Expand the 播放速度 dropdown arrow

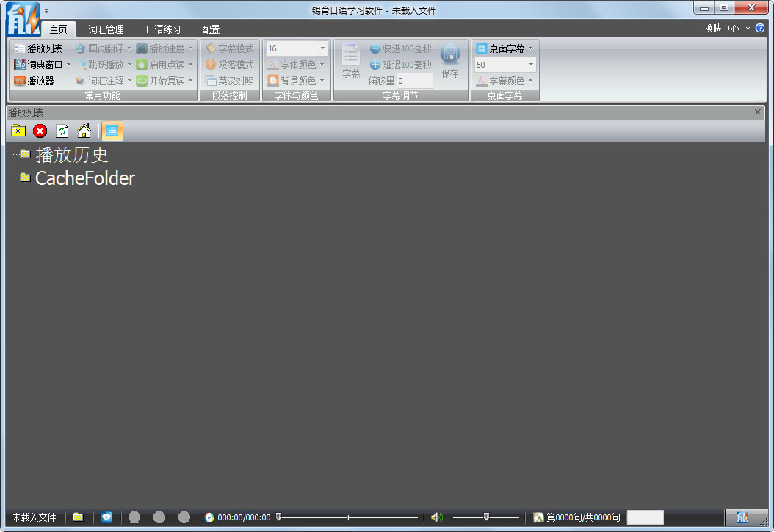pyautogui.click(x=190, y=48)
